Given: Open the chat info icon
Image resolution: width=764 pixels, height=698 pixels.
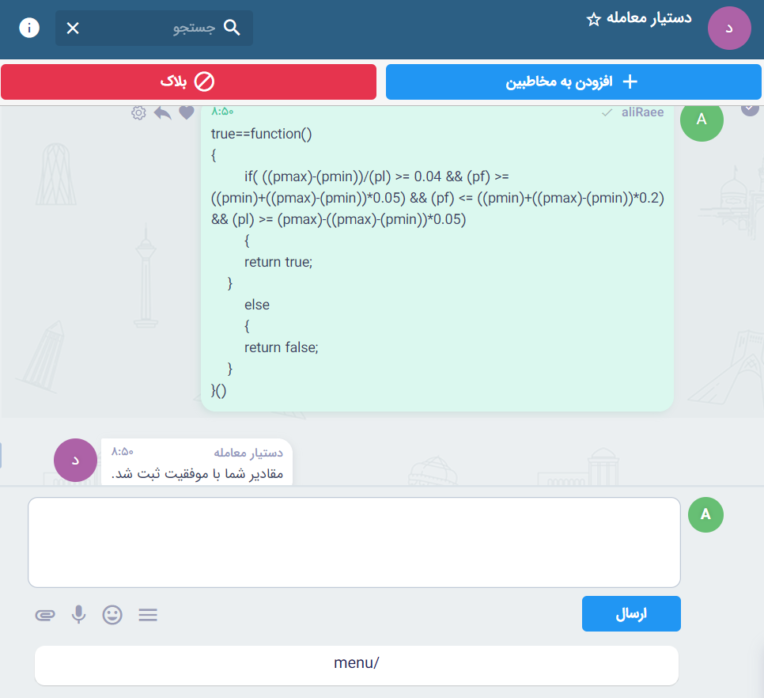Looking at the screenshot, I should (29, 28).
